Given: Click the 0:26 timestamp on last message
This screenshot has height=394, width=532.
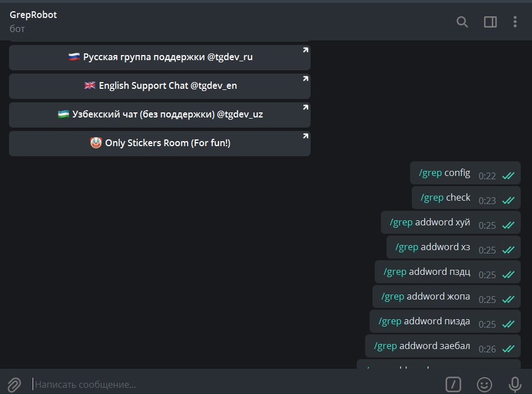Looking at the screenshot, I should pyautogui.click(x=487, y=349).
